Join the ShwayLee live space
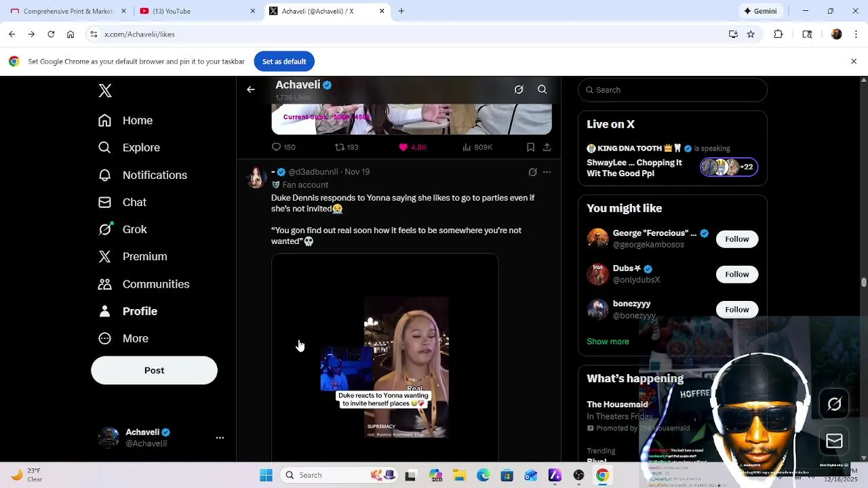 pos(634,168)
